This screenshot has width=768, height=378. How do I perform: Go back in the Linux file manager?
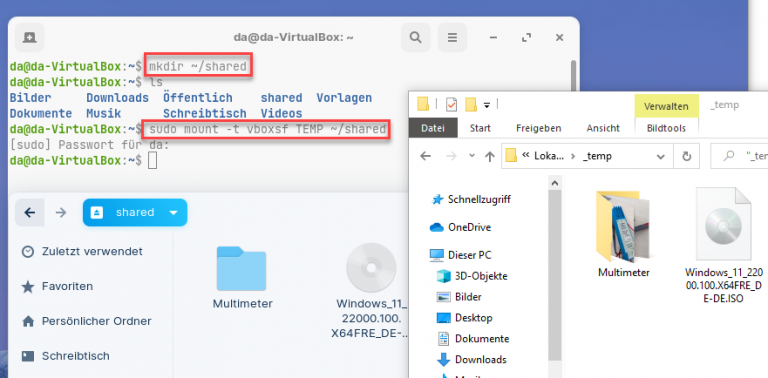(30, 213)
